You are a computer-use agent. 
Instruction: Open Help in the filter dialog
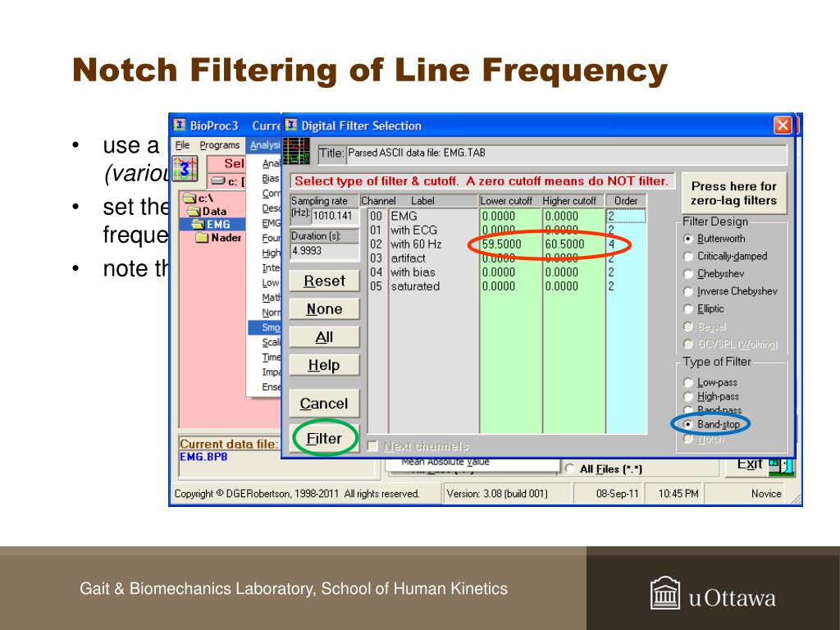tap(324, 365)
